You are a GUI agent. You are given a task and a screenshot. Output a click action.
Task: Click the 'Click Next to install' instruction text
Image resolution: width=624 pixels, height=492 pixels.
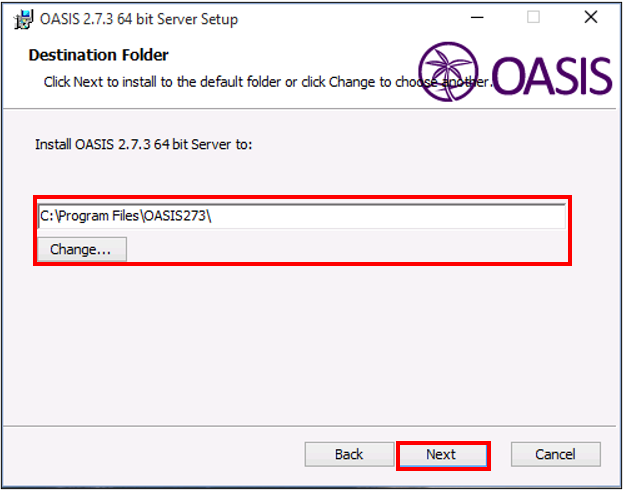(268, 82)
